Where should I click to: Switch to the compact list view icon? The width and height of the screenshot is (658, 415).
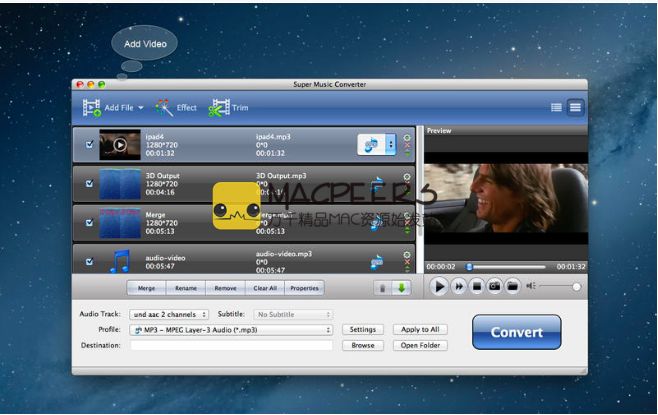[x=557, y=107]
